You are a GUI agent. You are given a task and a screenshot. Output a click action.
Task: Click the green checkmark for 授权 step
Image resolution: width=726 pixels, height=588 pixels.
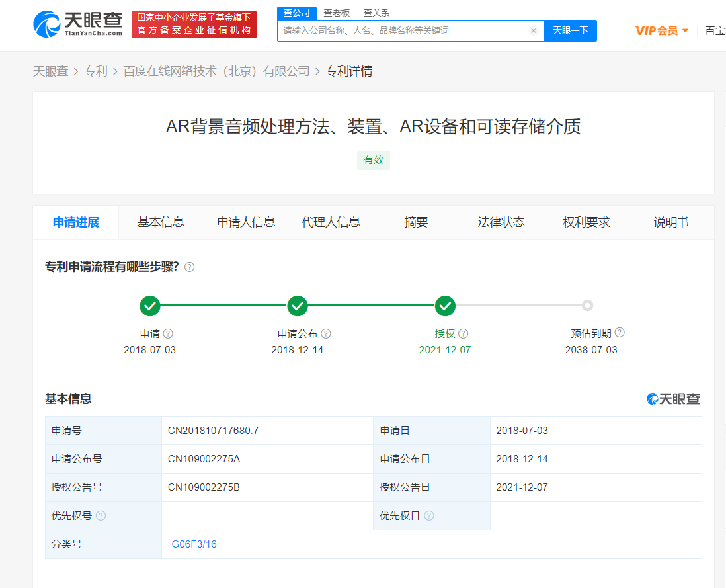tap(446, 306)
